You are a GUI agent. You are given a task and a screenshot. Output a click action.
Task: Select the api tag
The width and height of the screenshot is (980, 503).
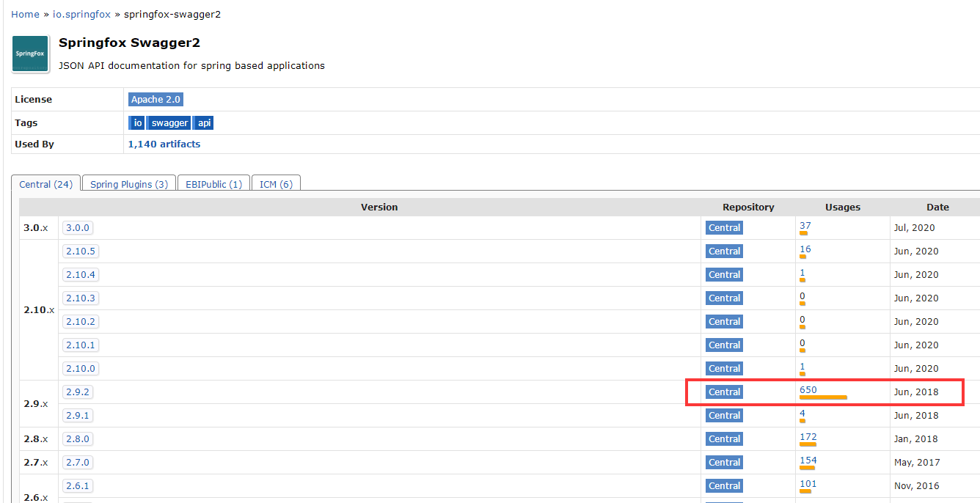(204, 123)
